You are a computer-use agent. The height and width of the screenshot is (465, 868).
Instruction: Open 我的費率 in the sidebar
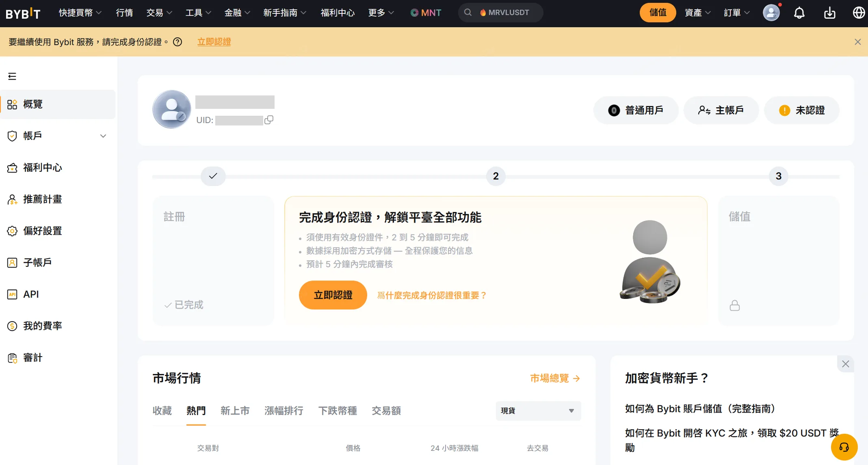(58, 326)
